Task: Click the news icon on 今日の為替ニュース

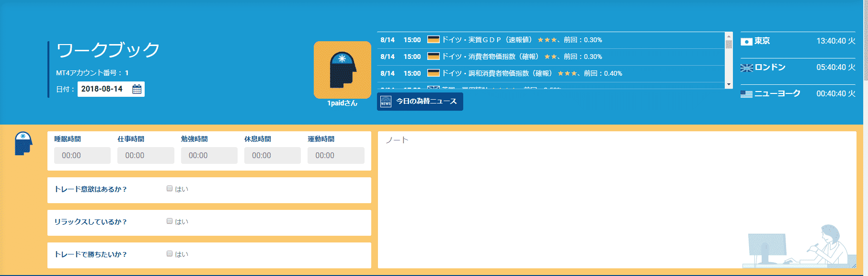Action: click(x=386, y=102)
